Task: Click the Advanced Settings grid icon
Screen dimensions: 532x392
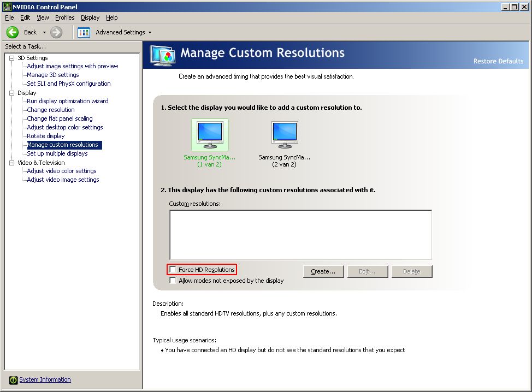Action: click(x=84, y=33)
